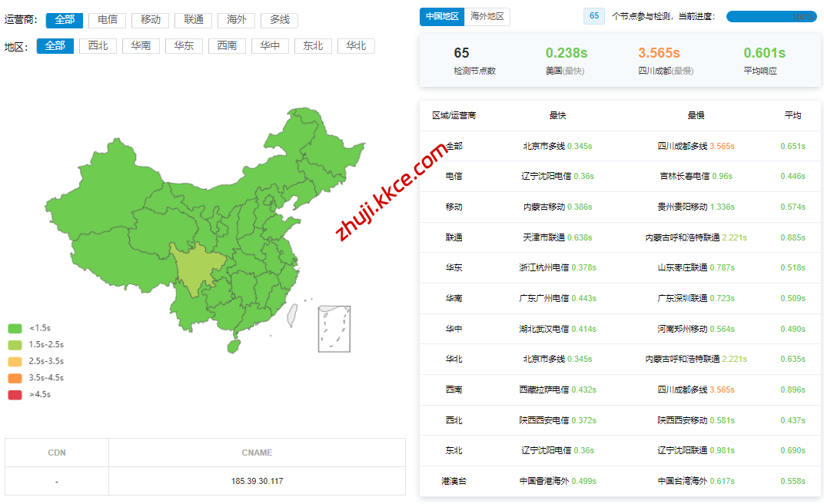Click the red >4.5s legend swatch
The height and width of the screenshot is (504, 824).
pyautogui.click(x=15, y=395)
